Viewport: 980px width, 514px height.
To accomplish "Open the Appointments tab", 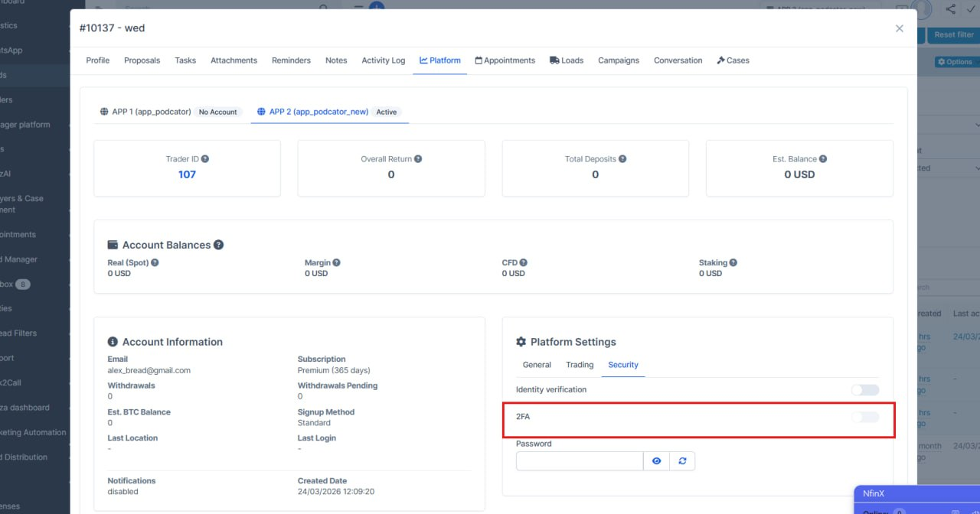I will coord(505,60).
